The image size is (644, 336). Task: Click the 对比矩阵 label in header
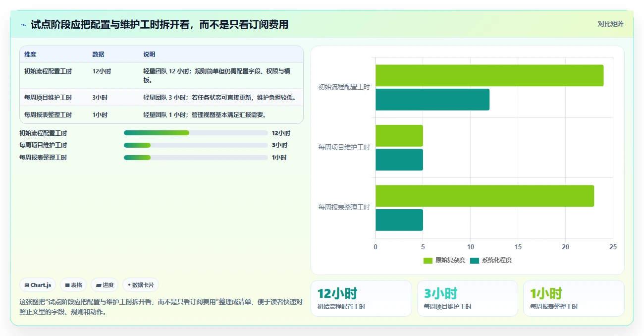coord(610,24)
